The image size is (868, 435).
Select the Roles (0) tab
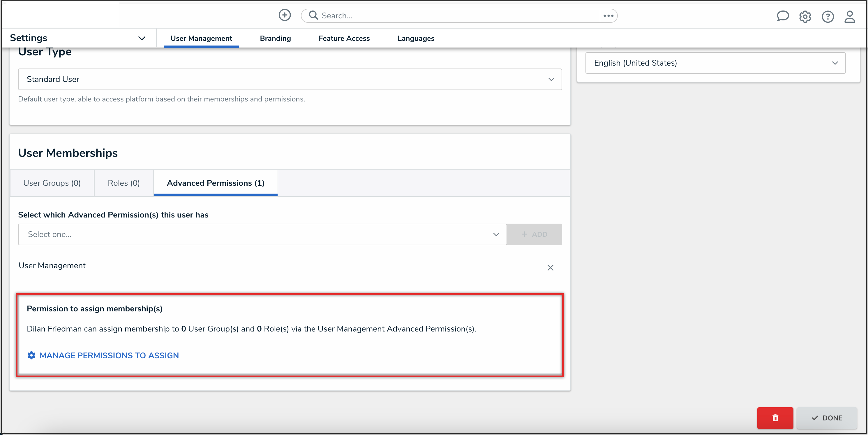124,183
